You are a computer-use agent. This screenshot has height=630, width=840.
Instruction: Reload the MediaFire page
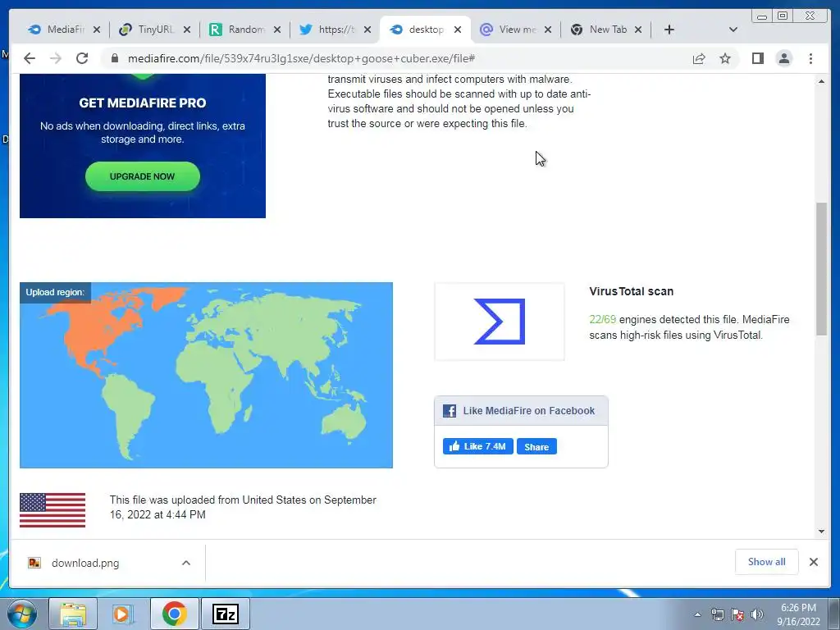click(82, 58)
